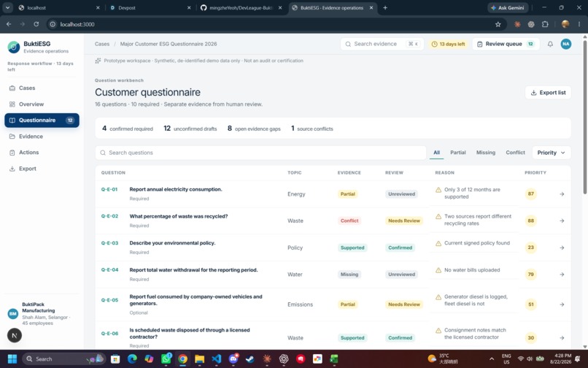Image resolution: width=588 pixels, height=368 pixels.
Task: Focus the Search evidence field
Action: coord(382,44)
